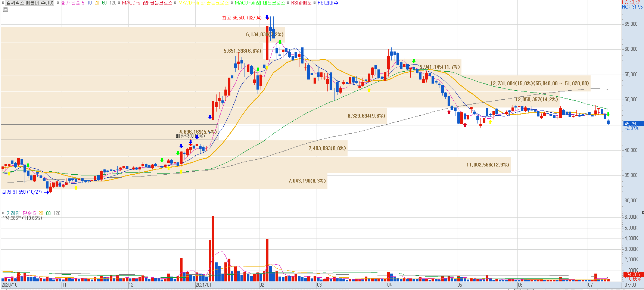
Task: Select the 20-day moving average in price legend
Action: (x=97, y=3)
